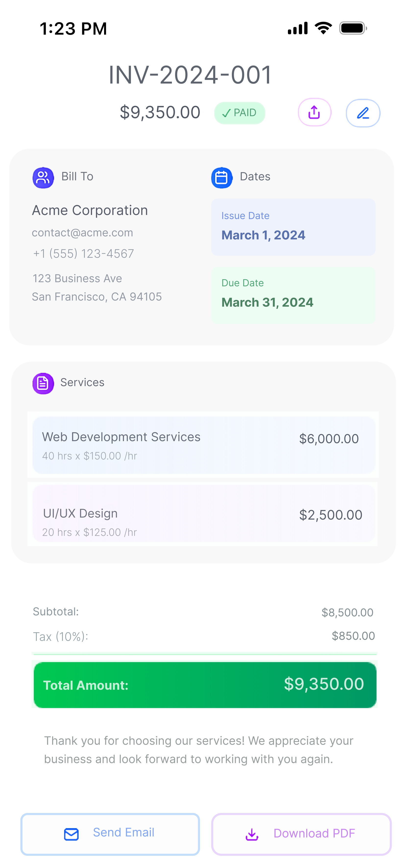Screen dimensions: 401x868
Task: Tap the Issue Date card
Action: pos(293,227)
